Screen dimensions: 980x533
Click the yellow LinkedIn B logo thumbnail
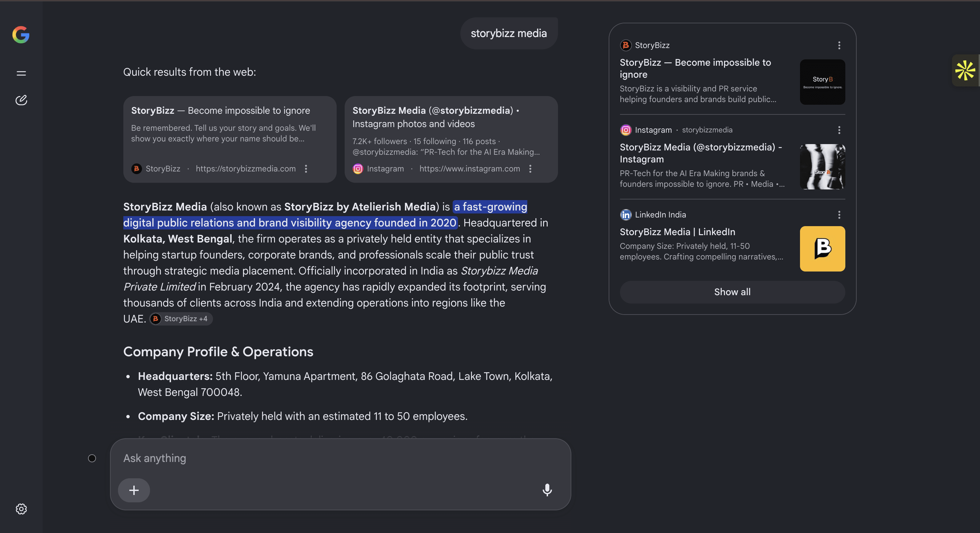coord(823,248)
